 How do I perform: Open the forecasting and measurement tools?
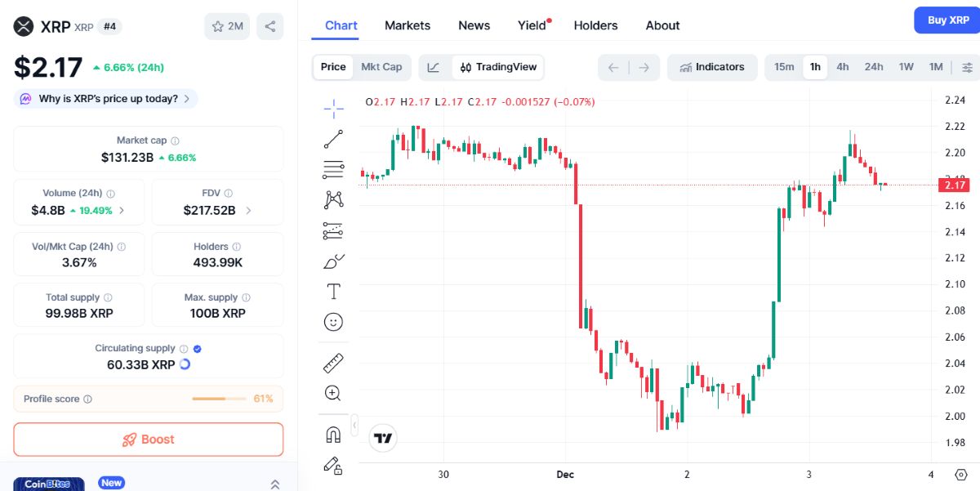333,230
